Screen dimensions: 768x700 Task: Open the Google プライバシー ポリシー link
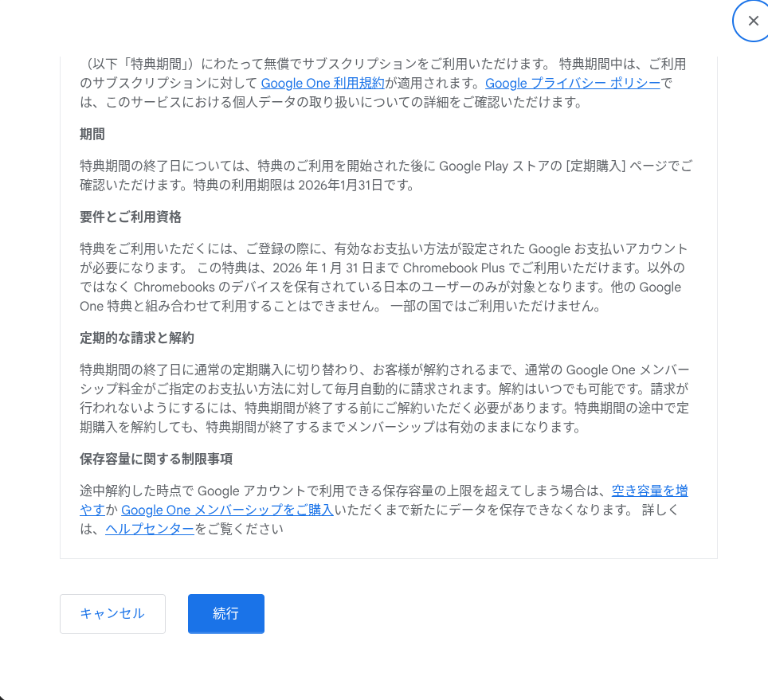573,83
